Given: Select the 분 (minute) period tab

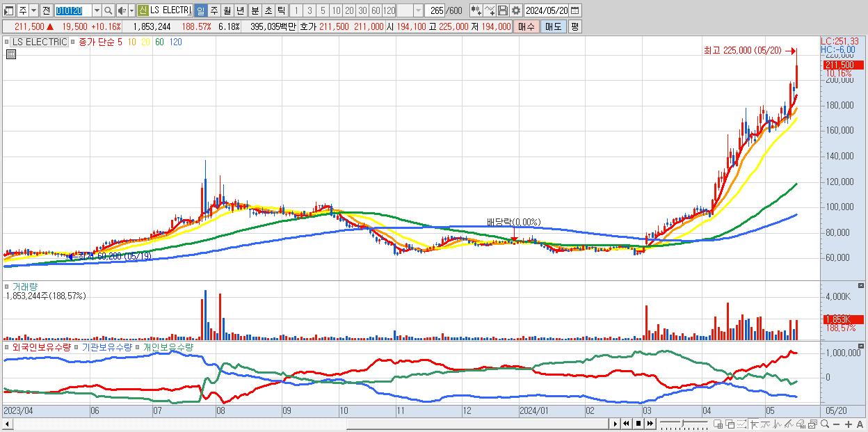Looking at the screenshot, I should coord(255,10).
